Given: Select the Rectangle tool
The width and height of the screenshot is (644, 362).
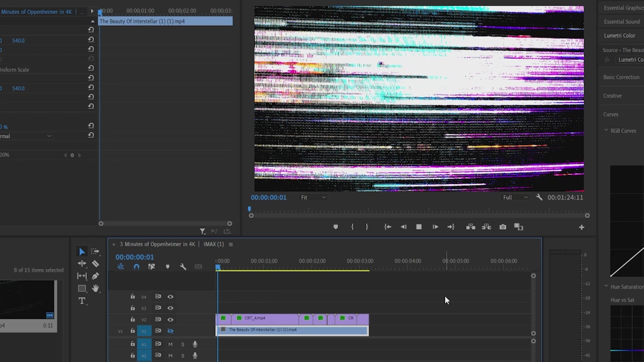Looking at the screenshot, I should point(82,288).
